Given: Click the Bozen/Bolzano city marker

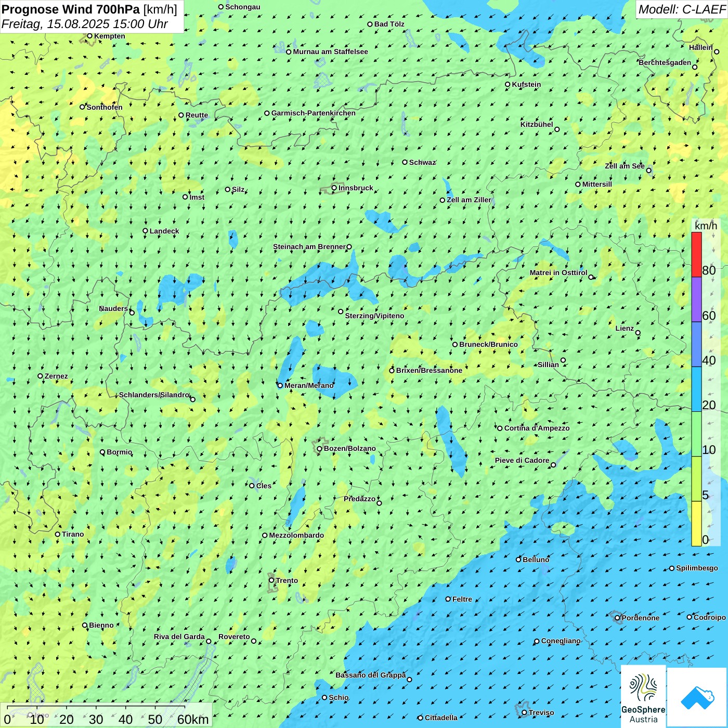Looking at the screenshot, I should click(320, 449).
